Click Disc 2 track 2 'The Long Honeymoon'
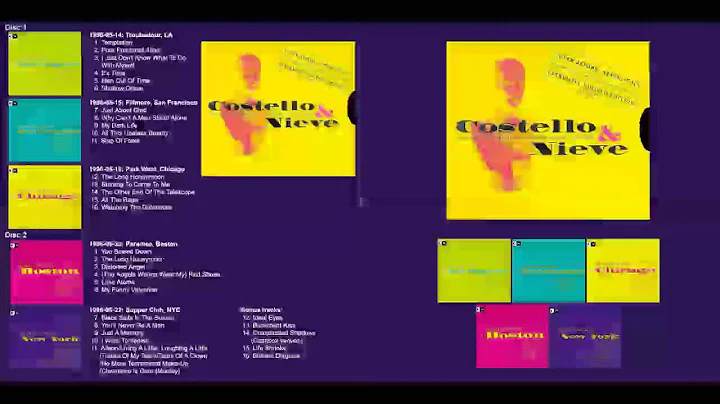 pos(126,259)
